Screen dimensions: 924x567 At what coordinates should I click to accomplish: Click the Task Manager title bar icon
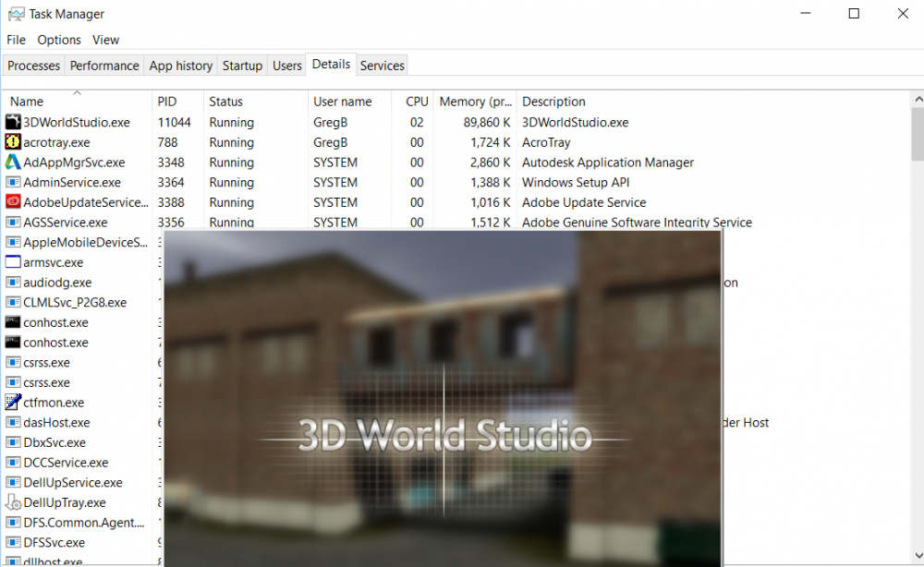(16, 14)
